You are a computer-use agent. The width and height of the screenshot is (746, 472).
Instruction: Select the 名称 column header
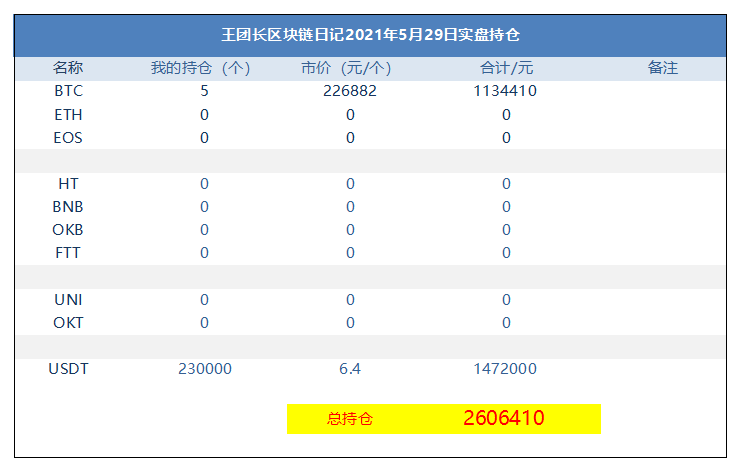tap(68, 68)
